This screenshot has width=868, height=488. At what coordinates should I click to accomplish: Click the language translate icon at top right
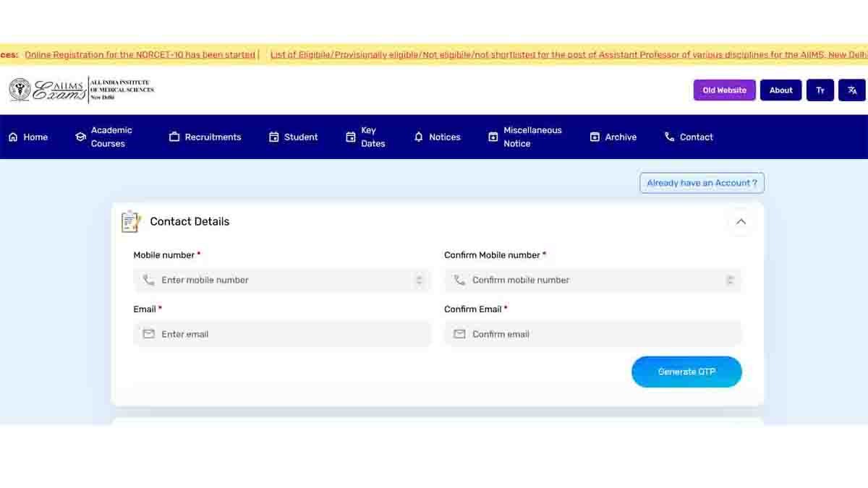pyautogui.click(x=852, y=90)
